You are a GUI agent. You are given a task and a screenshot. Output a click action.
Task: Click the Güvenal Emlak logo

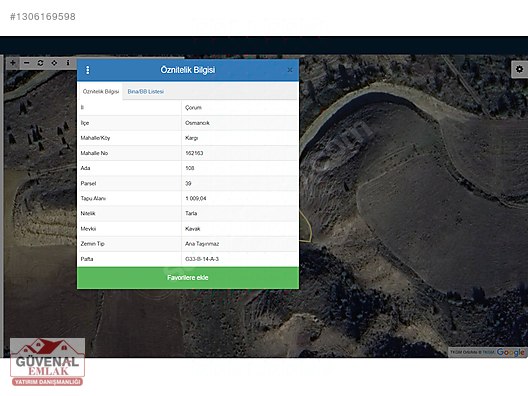pyautogui.click(x=47, y=362)
